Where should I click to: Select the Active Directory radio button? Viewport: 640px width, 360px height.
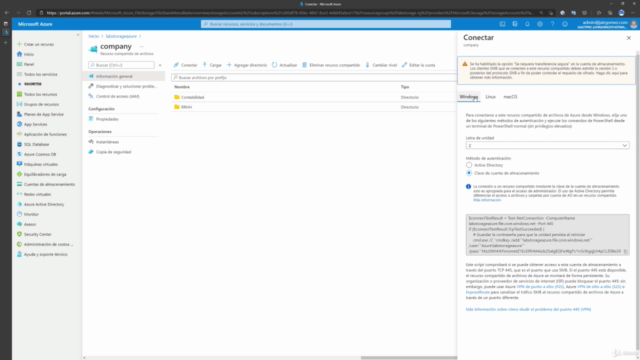(x=469, y=165)
